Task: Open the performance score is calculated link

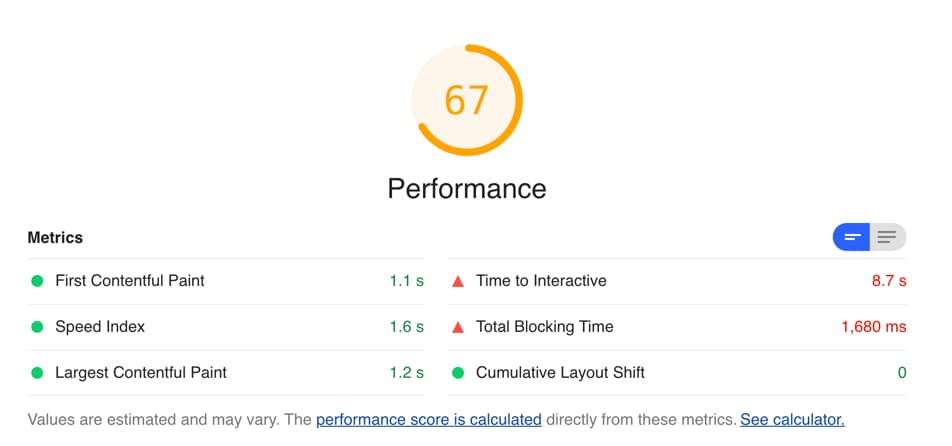Action: (x=429, y=419)
